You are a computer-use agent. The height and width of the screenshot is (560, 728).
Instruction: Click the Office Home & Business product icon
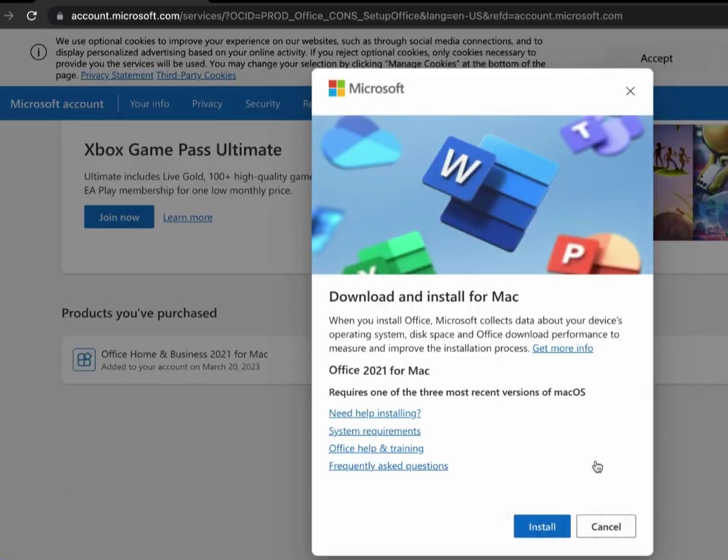tap(84, 360)
